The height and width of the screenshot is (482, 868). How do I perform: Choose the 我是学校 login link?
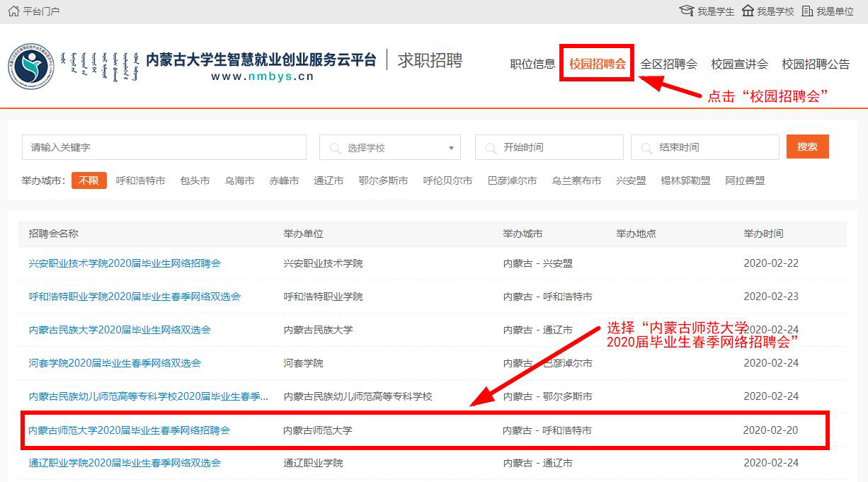click(x=775, y=11)
